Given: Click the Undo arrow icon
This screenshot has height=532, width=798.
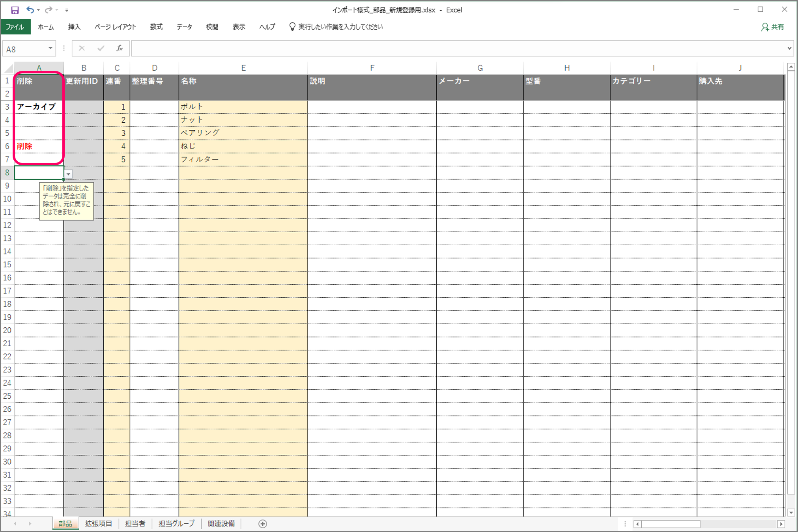Looking at the screenshot, I should tap(30, 10).
